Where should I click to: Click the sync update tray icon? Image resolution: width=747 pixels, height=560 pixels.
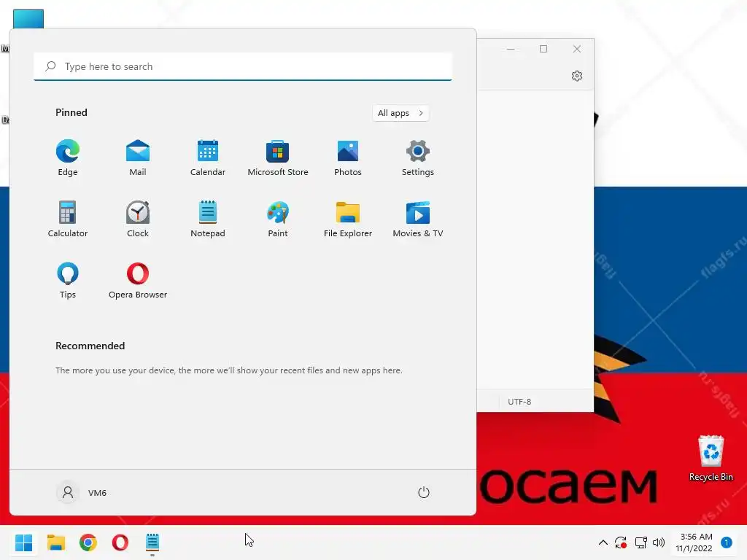[621, 542]
